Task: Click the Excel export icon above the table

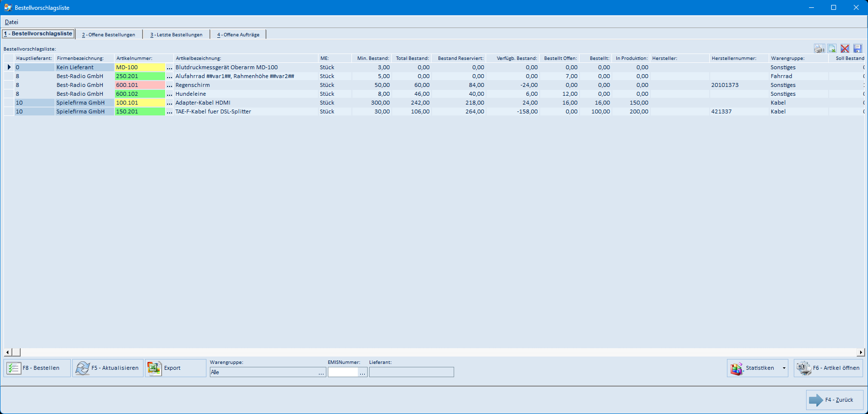Action: (x=832, y=49)
